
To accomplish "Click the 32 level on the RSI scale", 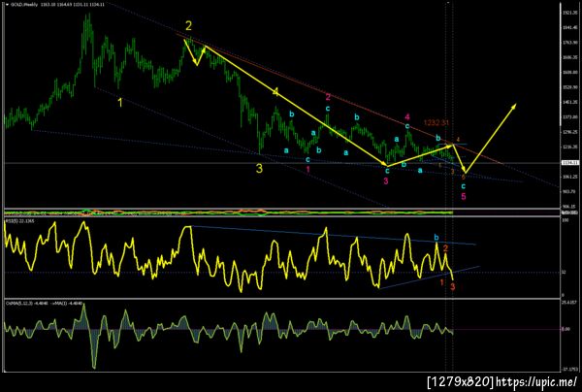I will (564, 272).
